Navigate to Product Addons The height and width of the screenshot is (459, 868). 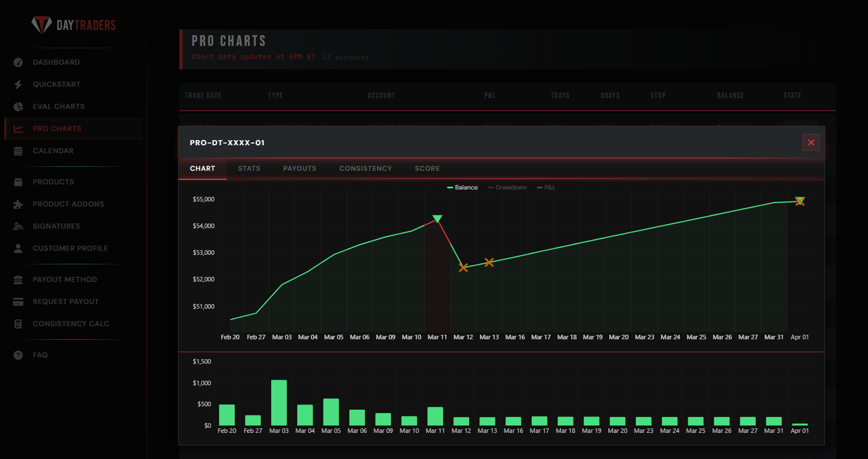pos(69,204)
